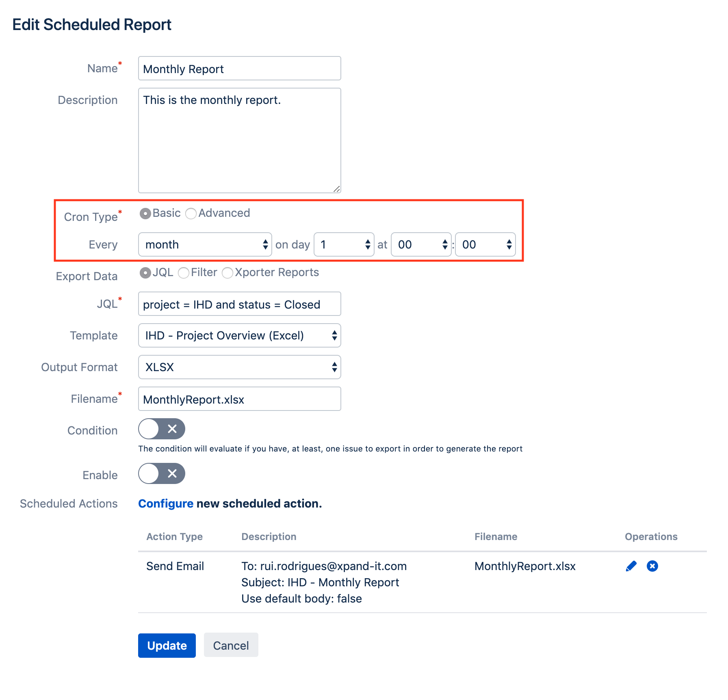Expand the hour selector after 'at'
The width and height of the screenshot is (728, 700).
click(421, 244)
